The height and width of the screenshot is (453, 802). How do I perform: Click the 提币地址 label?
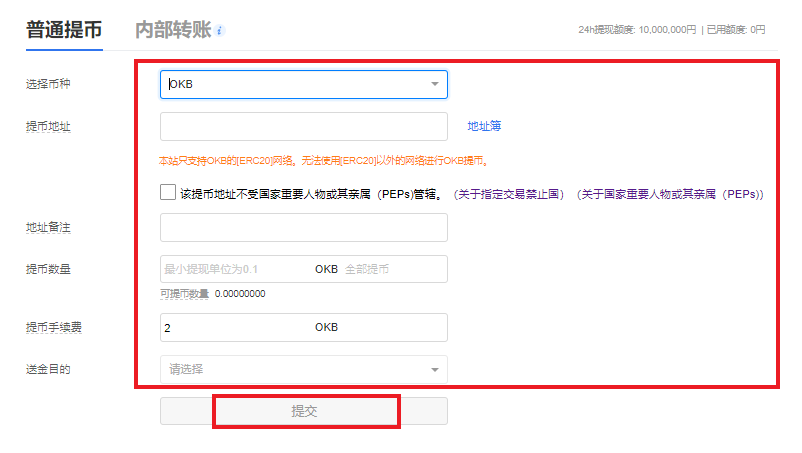point(48,126)
